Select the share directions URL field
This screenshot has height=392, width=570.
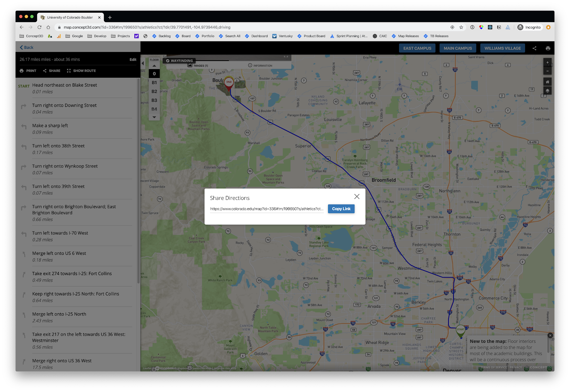(x=267, y=209)
